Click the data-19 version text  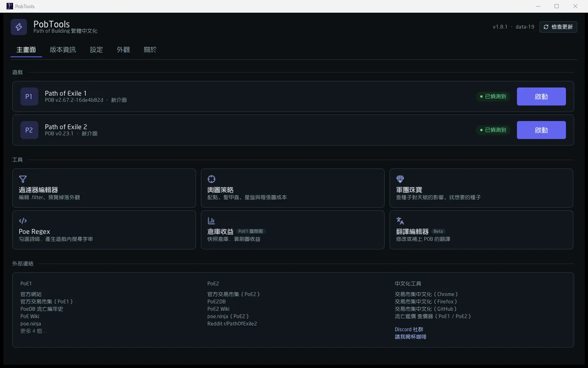525,27
